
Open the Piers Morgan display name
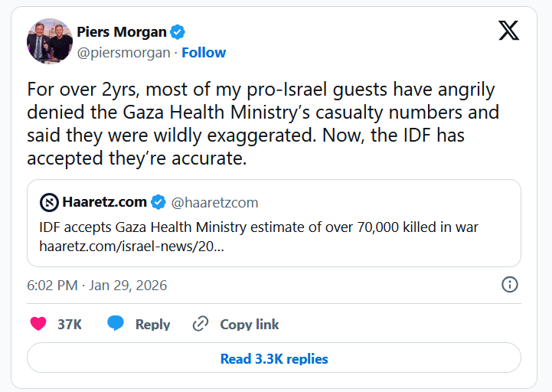click(x=121, y=32)
